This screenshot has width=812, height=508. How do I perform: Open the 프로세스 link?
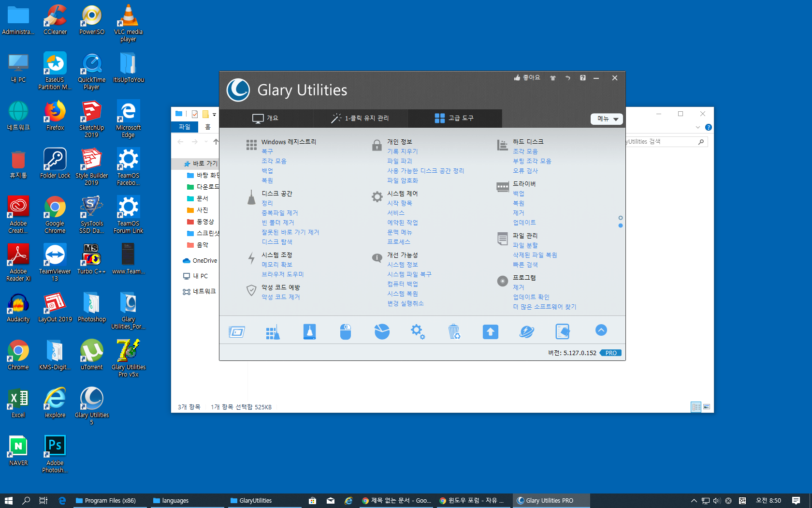coord(399,242)
